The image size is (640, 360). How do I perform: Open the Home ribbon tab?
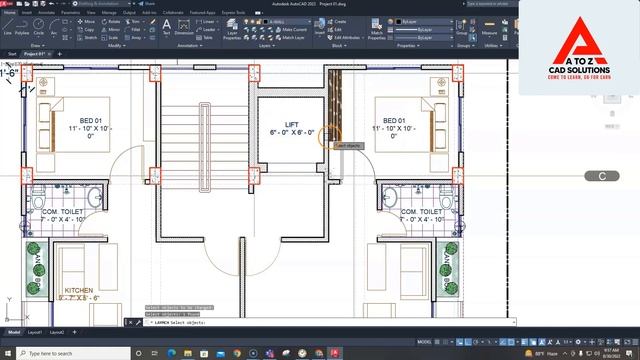pos(9,13)
